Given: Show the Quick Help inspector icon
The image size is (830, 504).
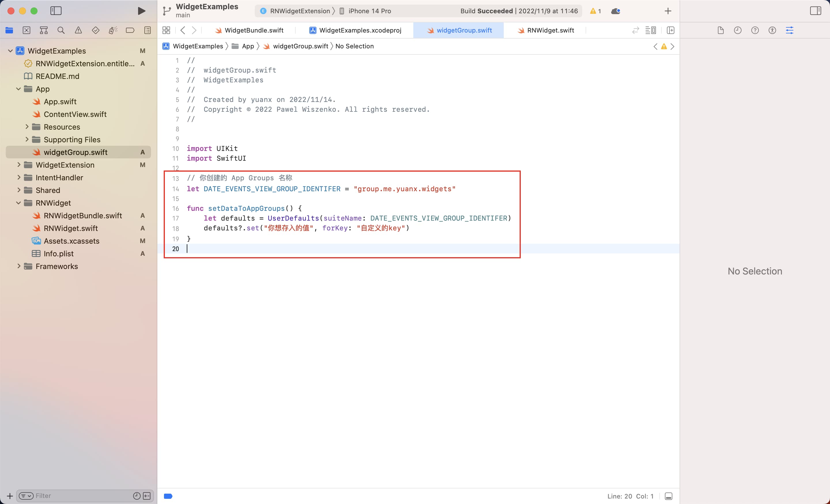Looking at the screenshot, I should [755, 30].
